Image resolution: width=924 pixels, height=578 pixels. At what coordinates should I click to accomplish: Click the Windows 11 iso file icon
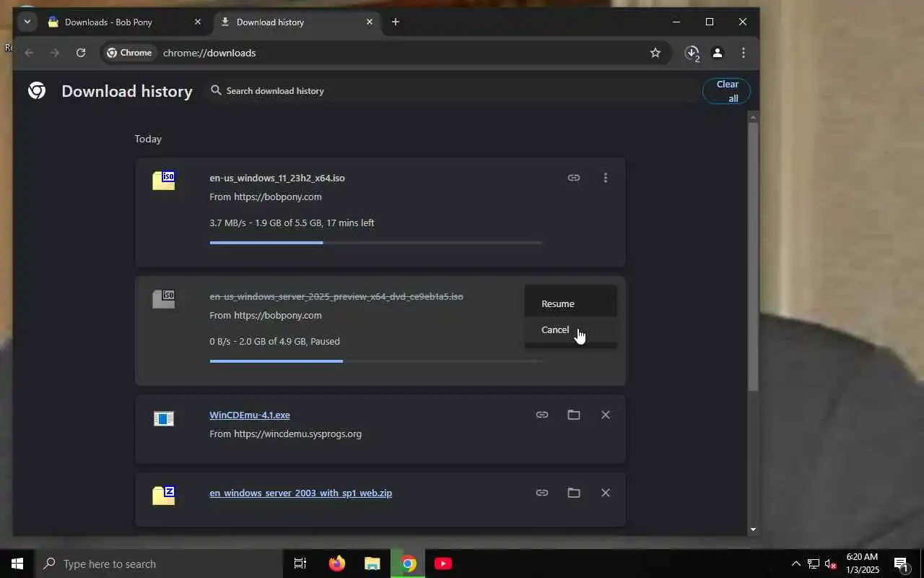pos(164,181)
